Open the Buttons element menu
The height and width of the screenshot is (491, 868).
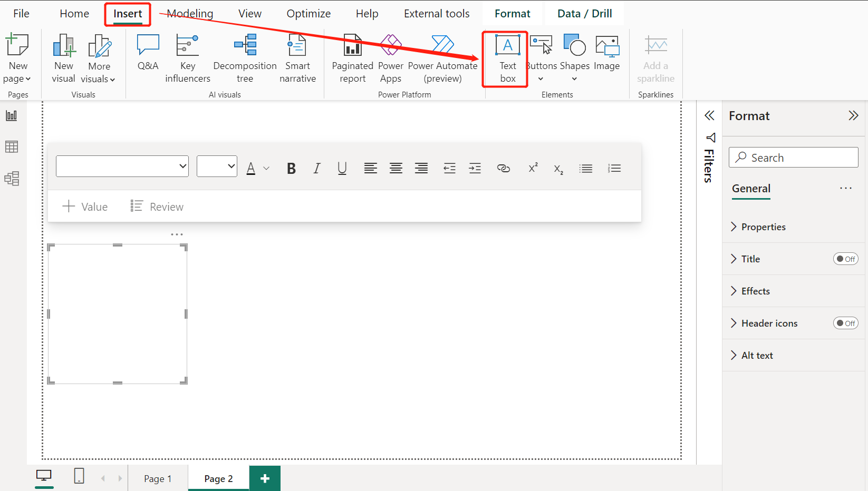541,58
